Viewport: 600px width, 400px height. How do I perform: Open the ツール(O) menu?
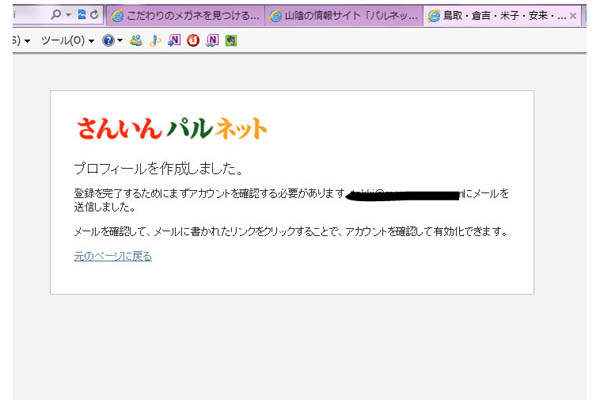click(x=67, y=40)
